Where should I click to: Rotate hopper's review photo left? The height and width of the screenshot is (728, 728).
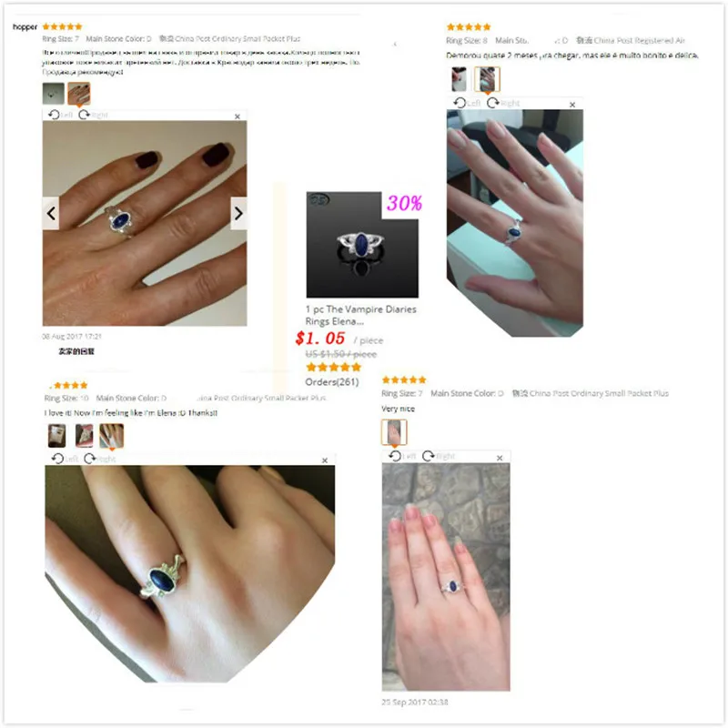(60, 115)
